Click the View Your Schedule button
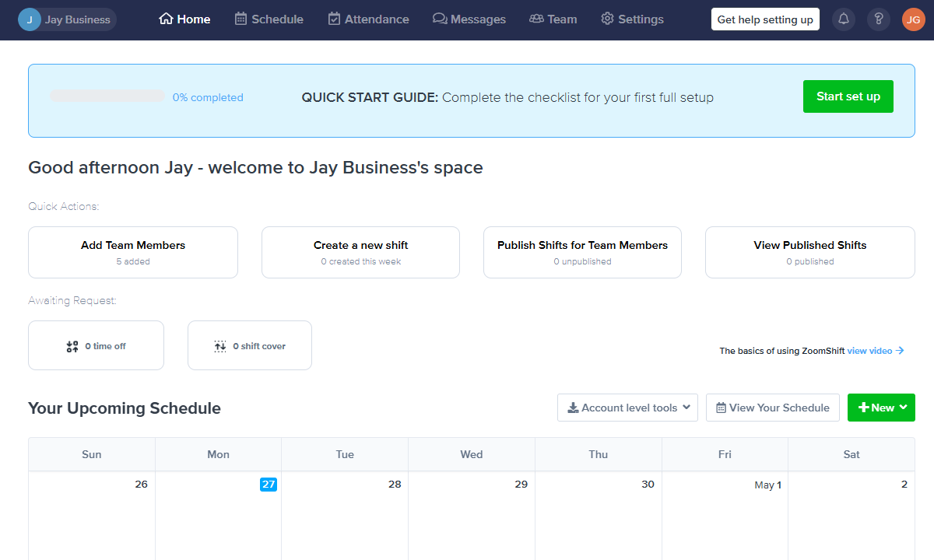The image size is (934, 560). click(x=773, y=408)
